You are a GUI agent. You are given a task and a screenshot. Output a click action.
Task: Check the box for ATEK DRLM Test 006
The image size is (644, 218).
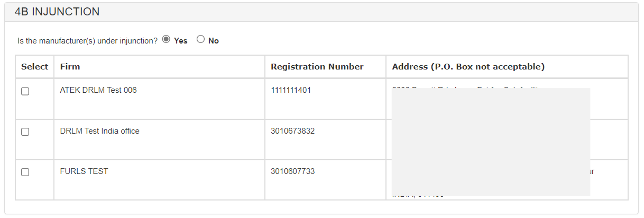[25, 91]
